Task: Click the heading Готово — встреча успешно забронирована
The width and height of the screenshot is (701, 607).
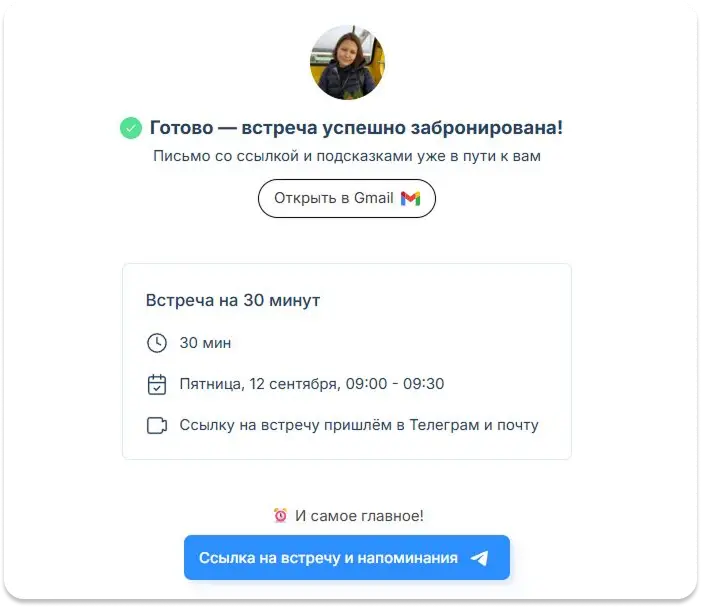Action: [x=356, y=128]
